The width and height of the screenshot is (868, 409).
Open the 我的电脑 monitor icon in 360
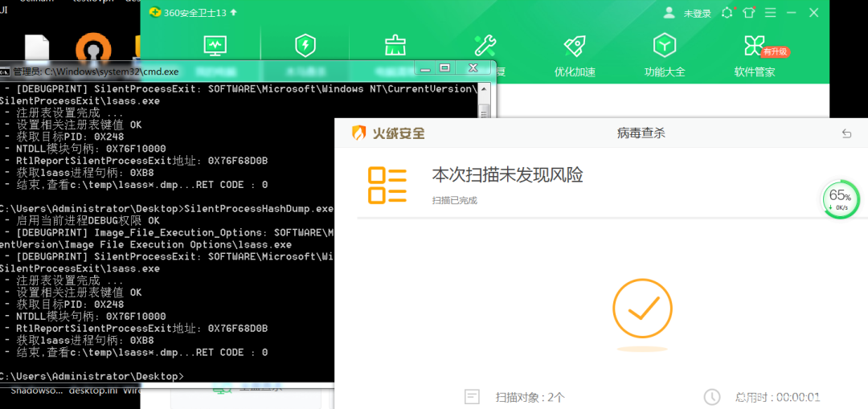215,45
